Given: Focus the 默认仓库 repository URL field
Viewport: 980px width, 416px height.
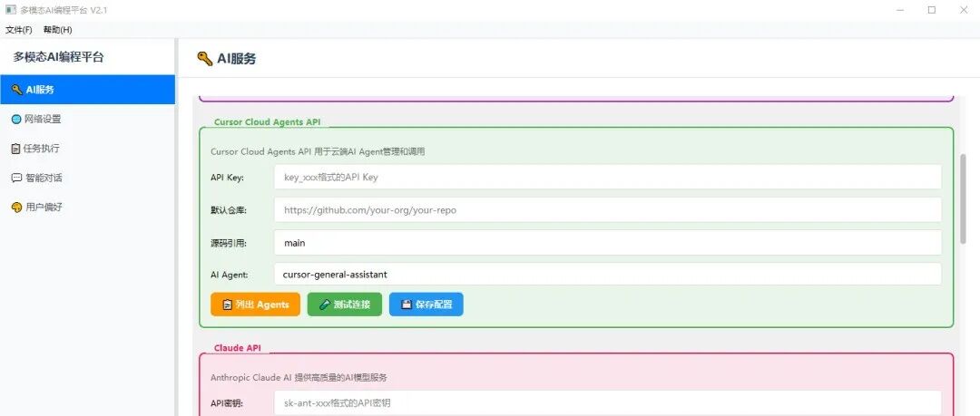Looking at the screenshot, I should coord(607,210).
